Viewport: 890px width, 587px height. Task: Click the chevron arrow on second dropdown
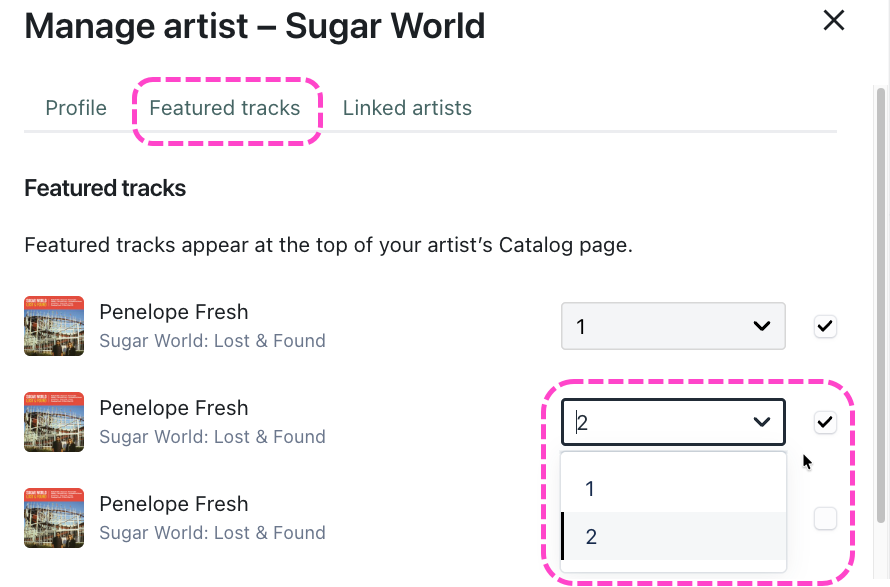coord(762,423)
